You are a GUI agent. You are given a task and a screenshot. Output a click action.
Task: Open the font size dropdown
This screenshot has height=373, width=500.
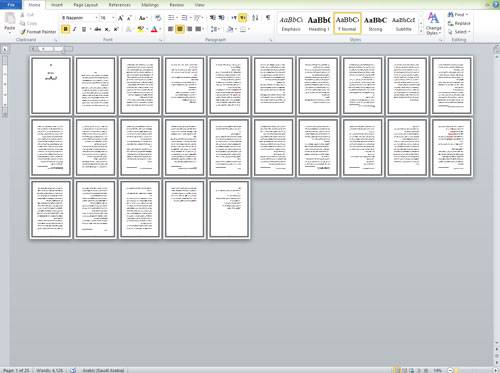click(113, 18)
